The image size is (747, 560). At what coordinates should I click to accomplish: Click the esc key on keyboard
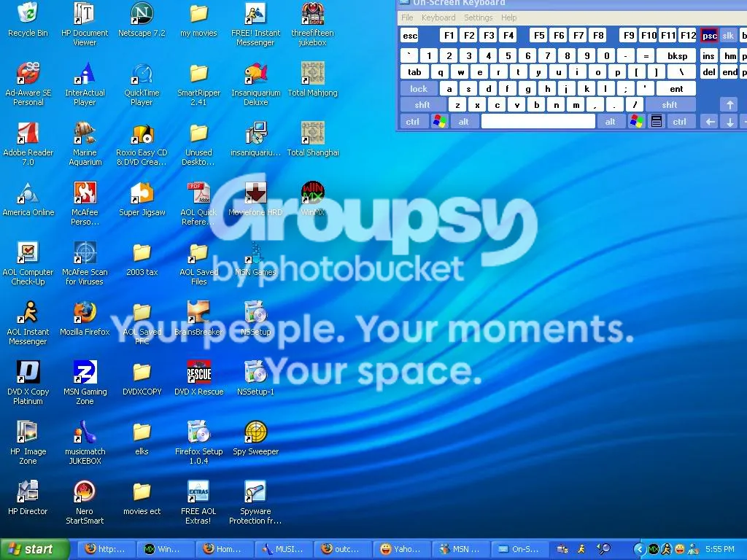410,36
